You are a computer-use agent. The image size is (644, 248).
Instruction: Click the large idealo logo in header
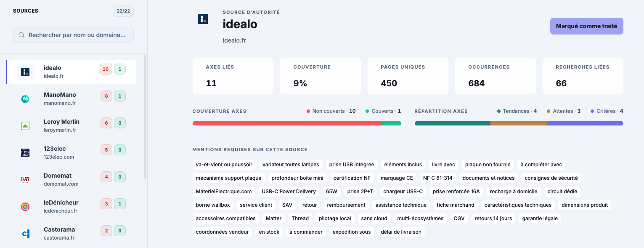[203, 19]
